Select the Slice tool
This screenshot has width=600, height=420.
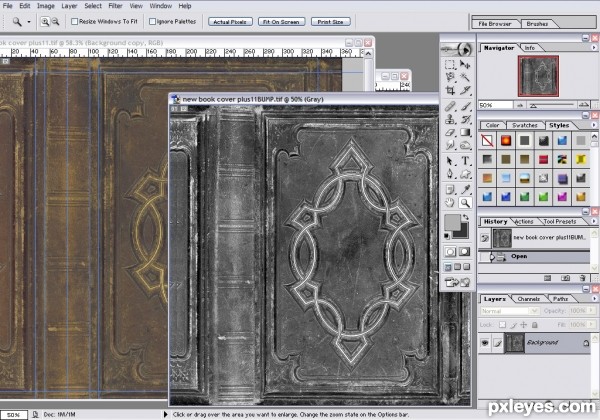coord(465,91)
